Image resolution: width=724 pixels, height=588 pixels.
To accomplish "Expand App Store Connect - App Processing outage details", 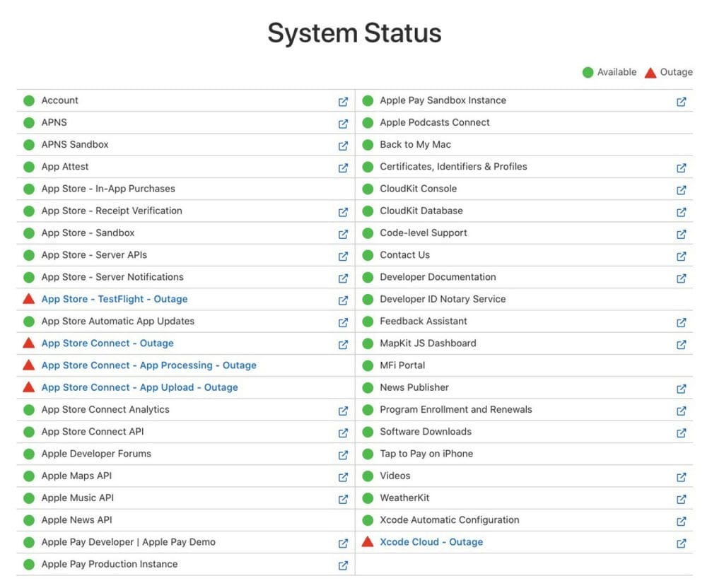I will pos(148,365).
